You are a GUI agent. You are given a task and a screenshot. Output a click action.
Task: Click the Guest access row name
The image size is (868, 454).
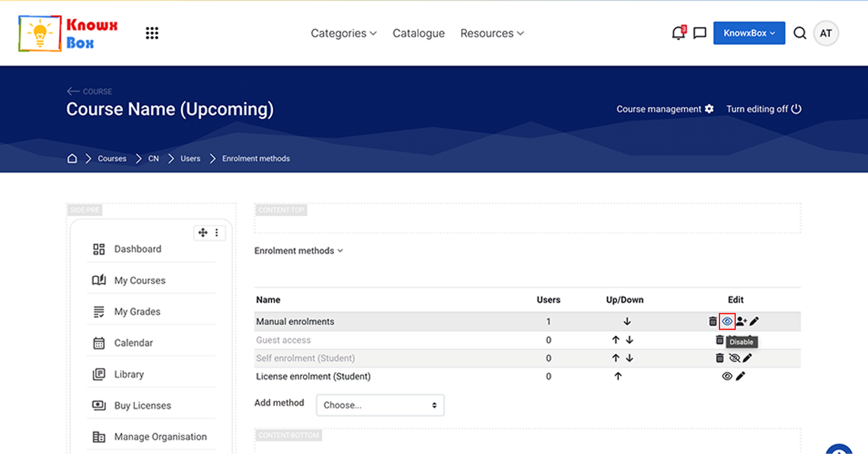click(x=284, y=340)
